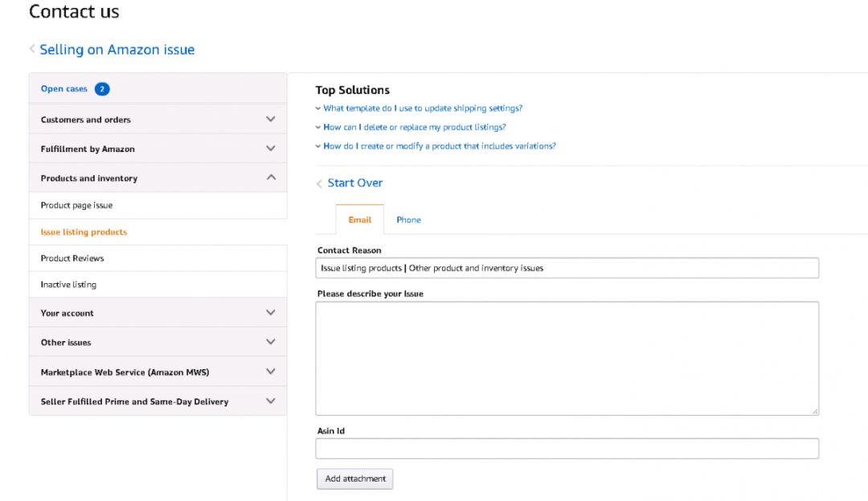The width and height of the screenshot is (868, 501).
Task: Click the chevron icon left of Start Over
Action: (x=319, y=183)
